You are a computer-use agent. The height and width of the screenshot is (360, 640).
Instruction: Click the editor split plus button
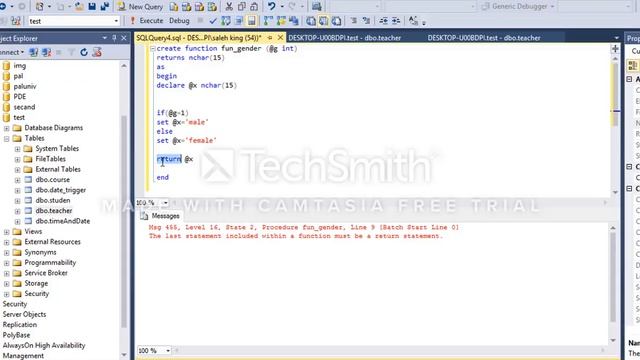[615, 49]
